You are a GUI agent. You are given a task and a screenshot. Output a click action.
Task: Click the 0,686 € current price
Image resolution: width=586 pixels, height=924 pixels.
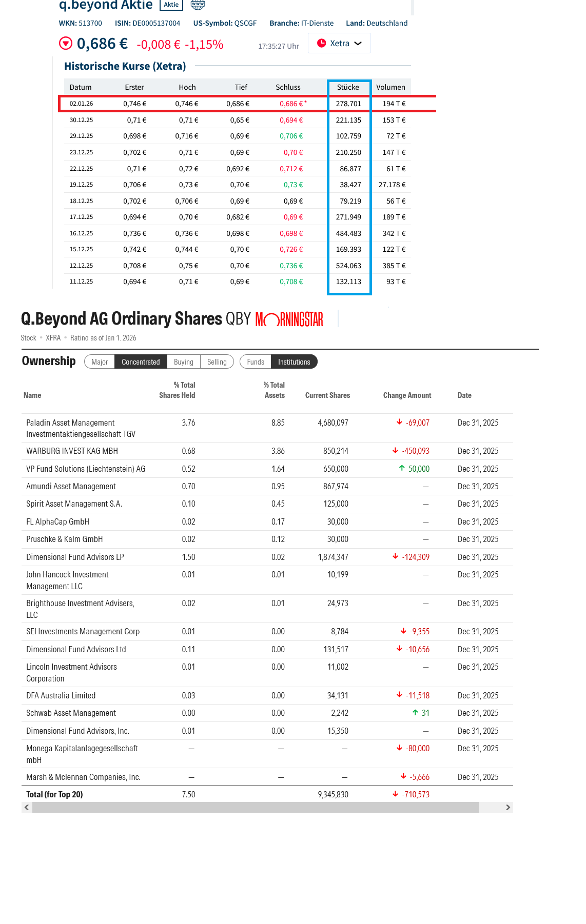coord(102,44)
